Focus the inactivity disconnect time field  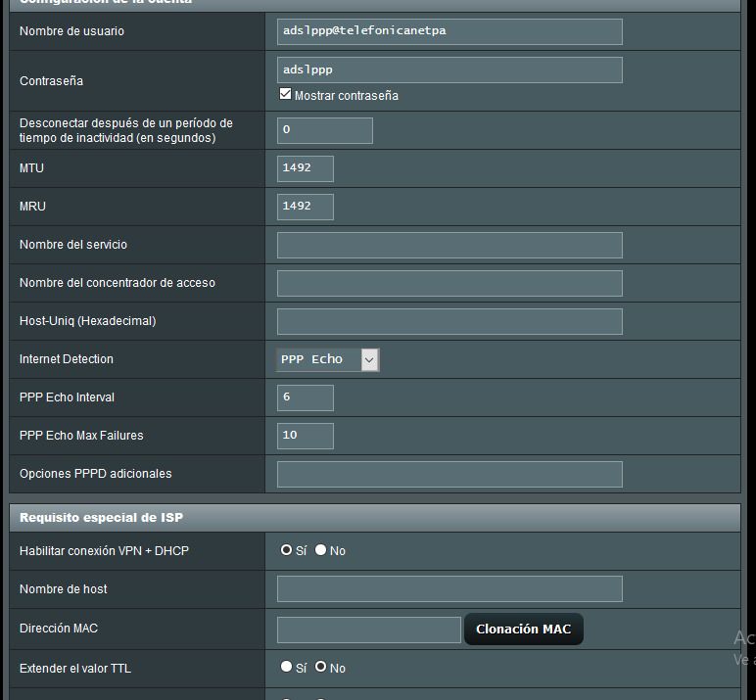[325, 130]
